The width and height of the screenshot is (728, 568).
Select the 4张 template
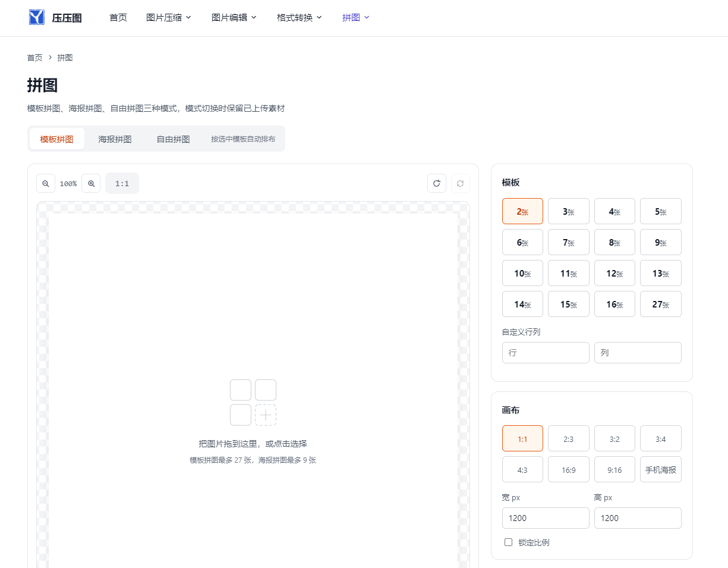(x=614, y=211)
